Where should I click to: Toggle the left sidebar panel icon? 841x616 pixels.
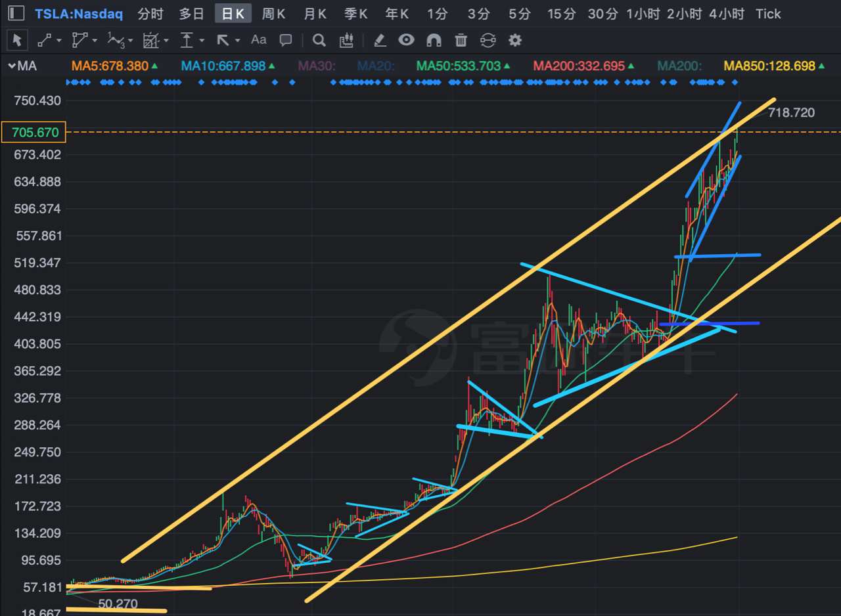pos(16,13)
